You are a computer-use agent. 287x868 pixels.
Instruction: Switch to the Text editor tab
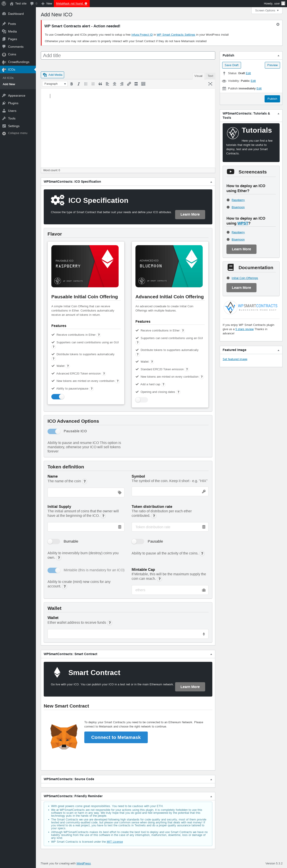click(211, 76)
